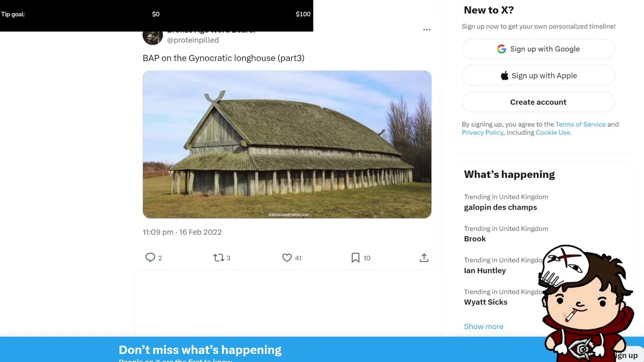
Task: Open the Terms of Service link
Action: tap(580, 124)
